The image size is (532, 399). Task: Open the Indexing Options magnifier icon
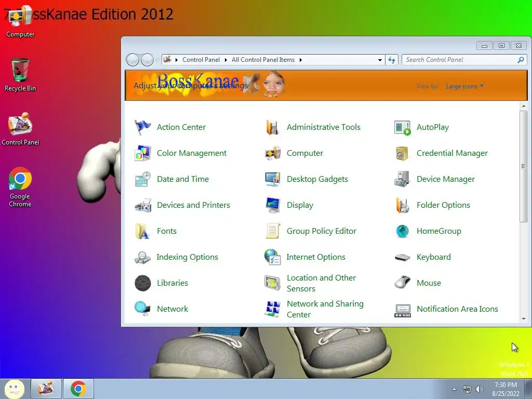click(x=142, y=257)
